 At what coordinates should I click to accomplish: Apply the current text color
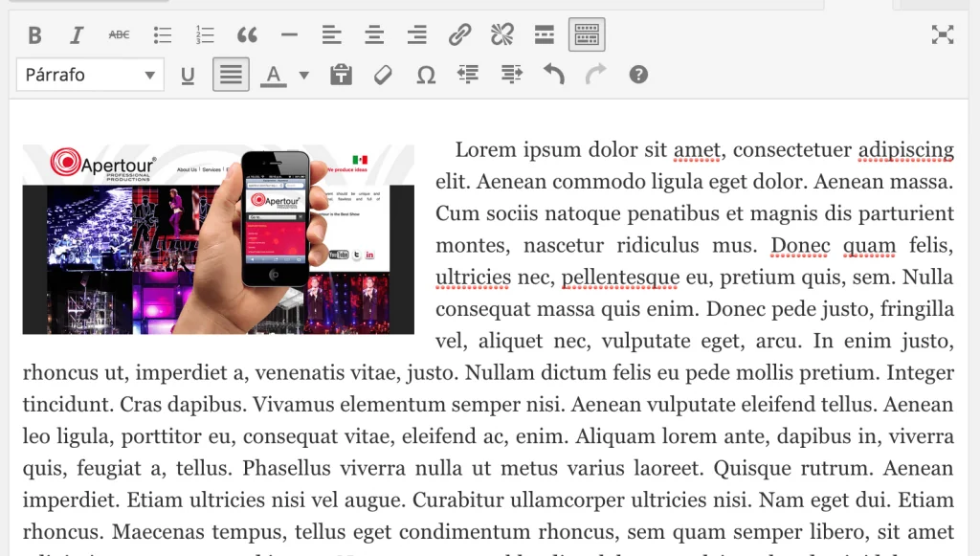coord(274,75)
